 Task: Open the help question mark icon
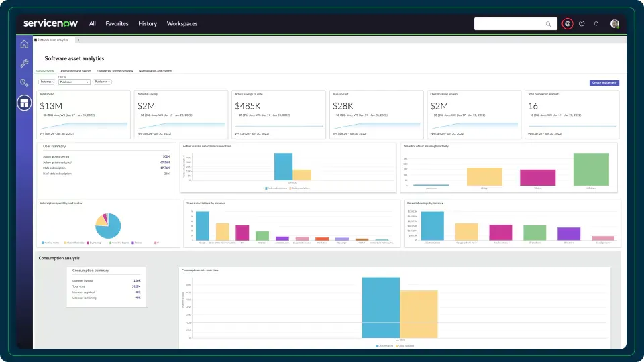tap(582, 24)
